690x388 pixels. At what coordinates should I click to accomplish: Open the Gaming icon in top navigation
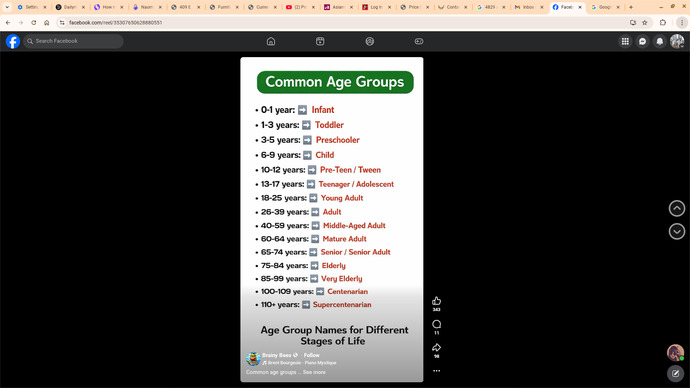pos(419,41)
